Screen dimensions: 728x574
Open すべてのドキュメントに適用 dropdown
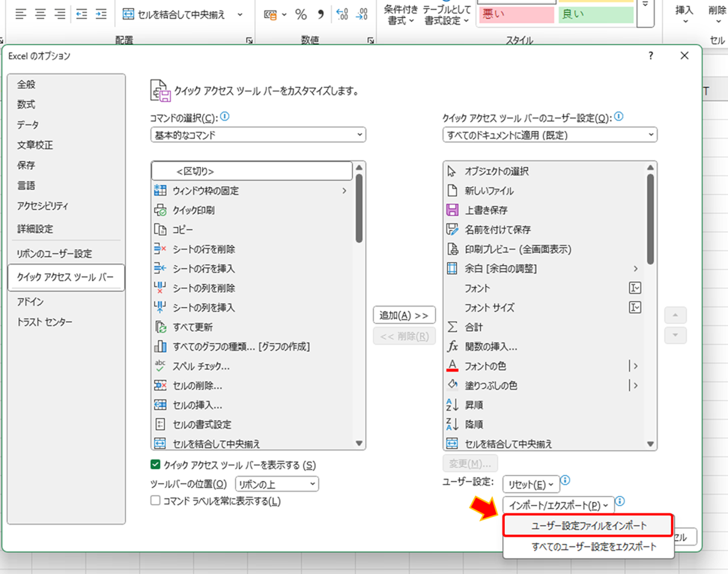pyautogui.click(x=550, y=135)
